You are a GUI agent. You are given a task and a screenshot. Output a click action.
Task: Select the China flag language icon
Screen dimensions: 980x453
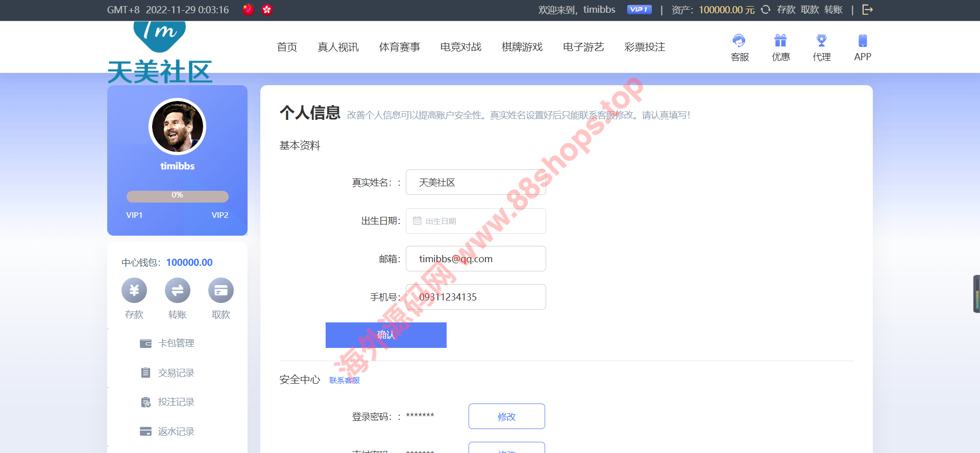point(248,10)
